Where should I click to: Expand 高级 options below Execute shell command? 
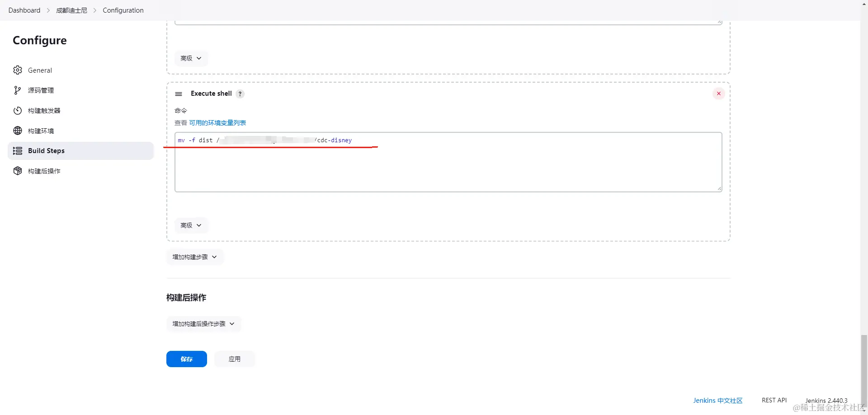point(191,225)
